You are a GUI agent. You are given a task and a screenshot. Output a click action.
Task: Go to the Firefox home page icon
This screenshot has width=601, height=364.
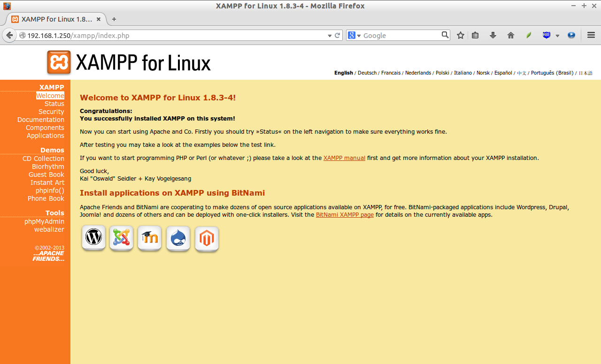511,35
